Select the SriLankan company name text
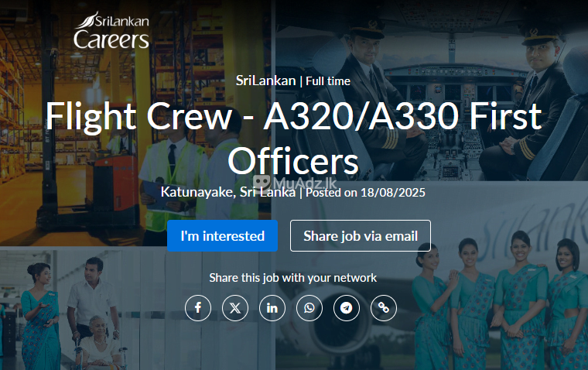 (265, 81)
